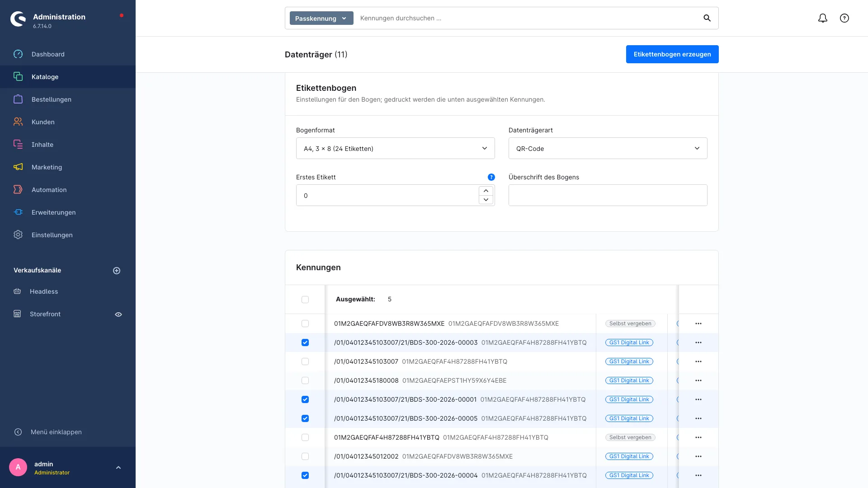The height and width of the screenshot is (488, 868).
Task: Click GS1 Digital Link tag of BDS-300-2026-00005
Action: (x=629, y=418)
